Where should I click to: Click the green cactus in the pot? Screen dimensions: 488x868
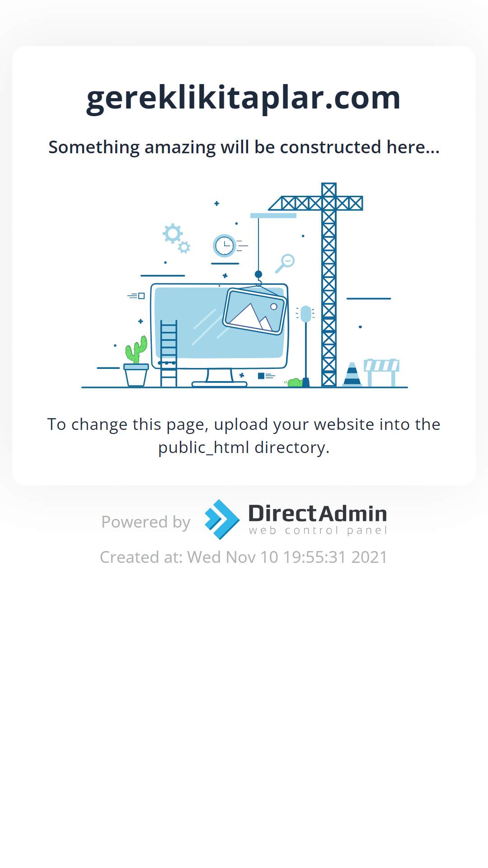136,349
